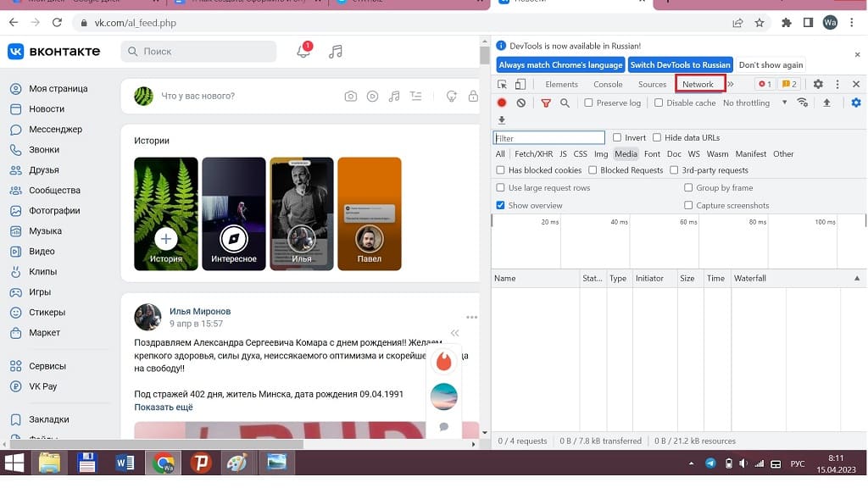Expand post with Показать ещё
This screenshot has width=868, height=488.
click(164, 408)
